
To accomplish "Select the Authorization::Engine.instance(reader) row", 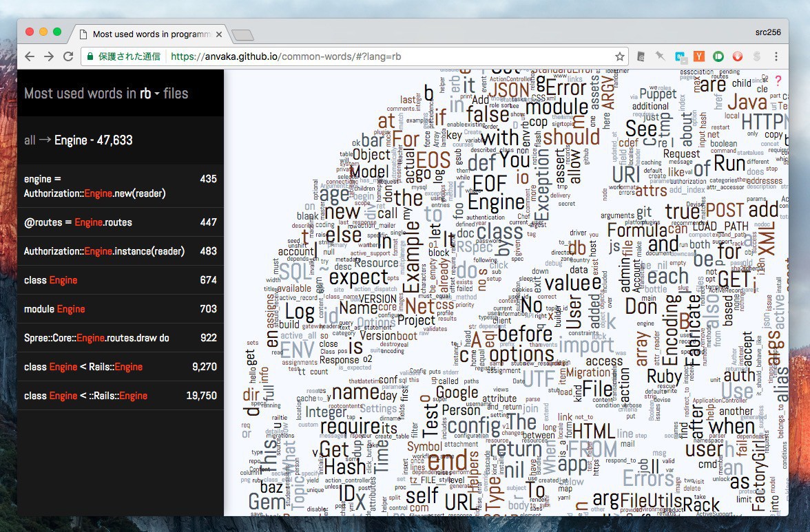I will pyautogui.click(x=121, y=251).
